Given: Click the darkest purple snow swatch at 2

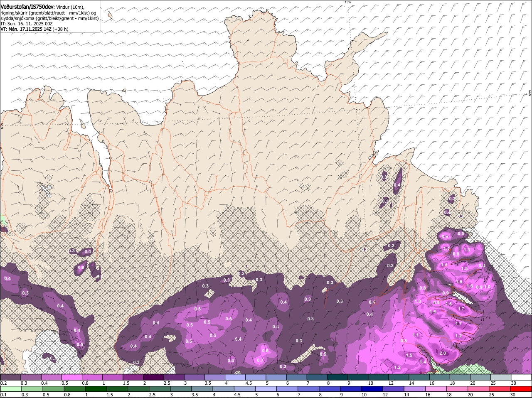Looking at the screenshot, I should click(x=153, y=377).
